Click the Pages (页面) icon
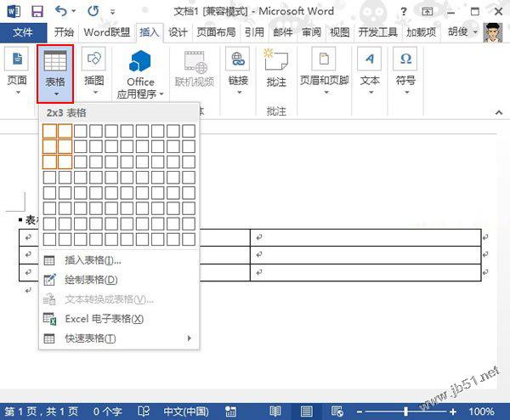The width and height of the screenshot is (510, 420). coord(17,59)
